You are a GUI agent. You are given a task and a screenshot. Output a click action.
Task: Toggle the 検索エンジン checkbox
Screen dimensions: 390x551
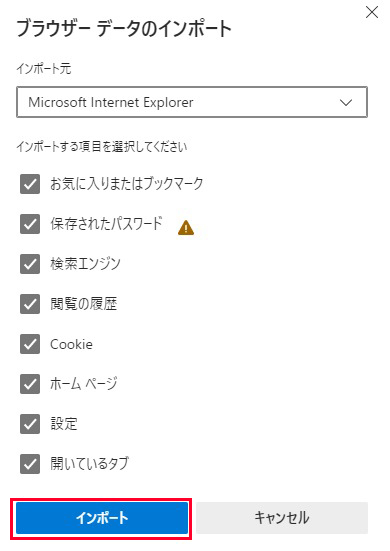tap(30, 264)
